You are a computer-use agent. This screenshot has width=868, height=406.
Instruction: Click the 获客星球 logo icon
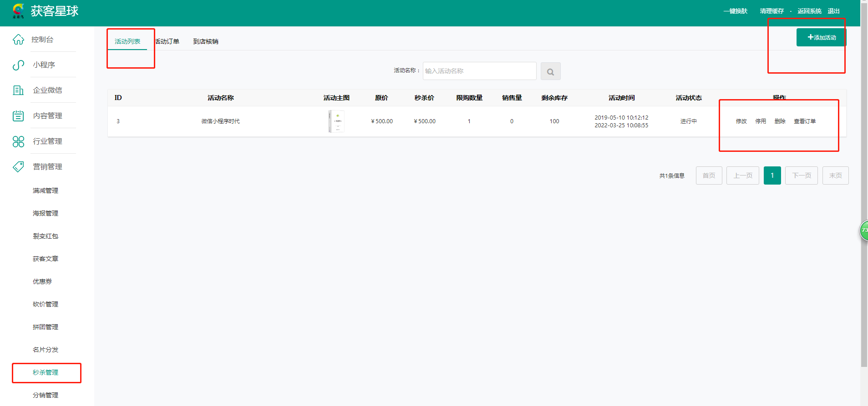click(18, 11)
